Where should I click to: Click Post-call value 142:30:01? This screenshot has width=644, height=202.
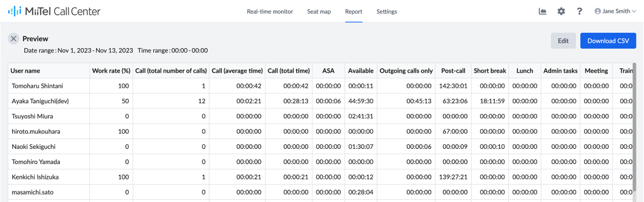point(453,86)
